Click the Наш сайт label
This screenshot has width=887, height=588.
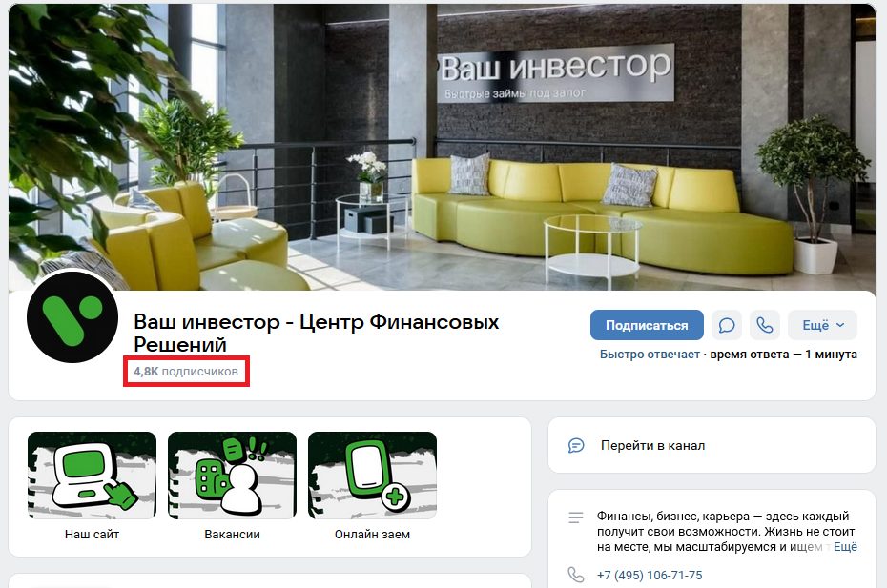[92, 535]
